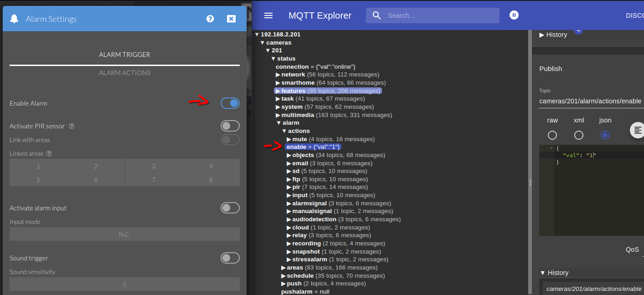Screen dimensions: 644x295
Task: Pause updates with the pause button
Action: coord(514,15)
